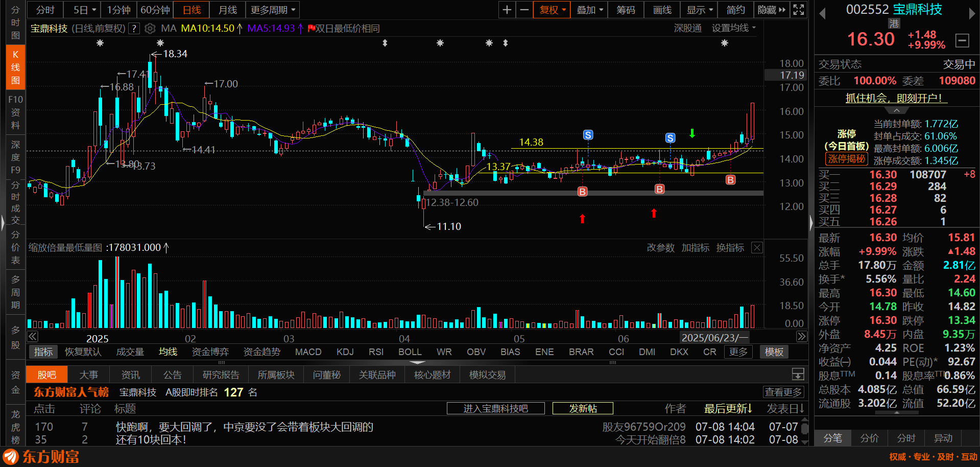980x467 pixels.
Task: Switch to 研究报告 tab
Action: 221,375
